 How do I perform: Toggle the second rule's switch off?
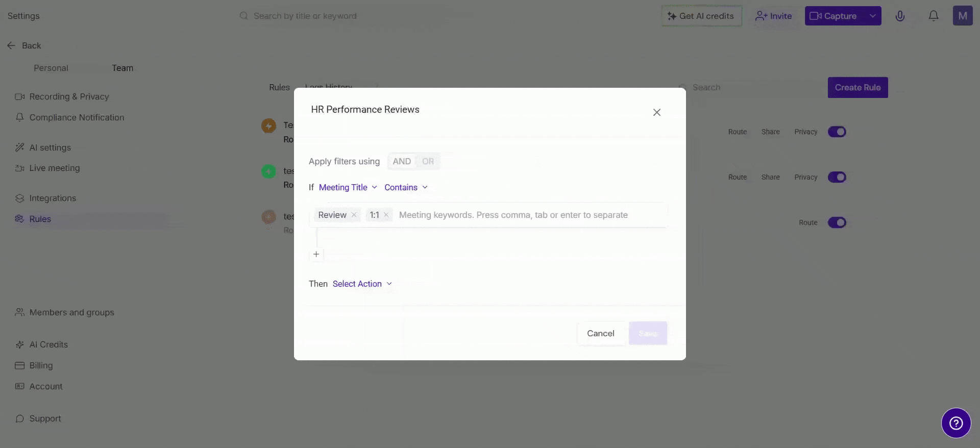pos(837,177)
